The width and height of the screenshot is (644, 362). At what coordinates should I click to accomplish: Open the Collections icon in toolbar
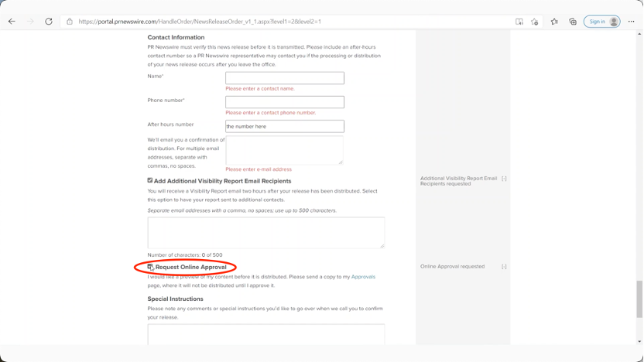(573, 22)
